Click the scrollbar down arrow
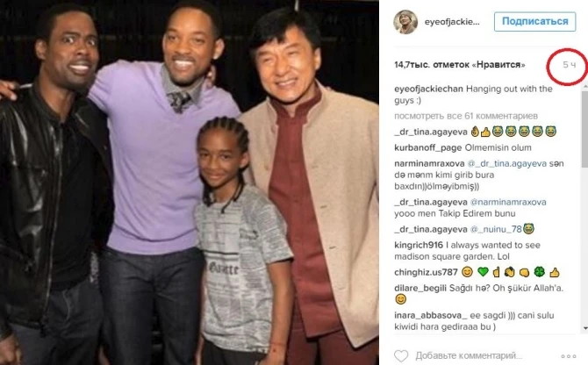 pyautogui.click(x=584, y=328)
